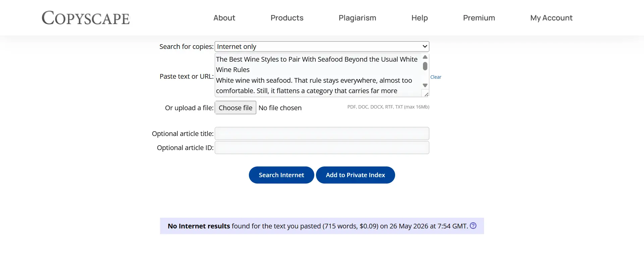Open My Account menu
The image size is (644, 277).
[551, 18]
